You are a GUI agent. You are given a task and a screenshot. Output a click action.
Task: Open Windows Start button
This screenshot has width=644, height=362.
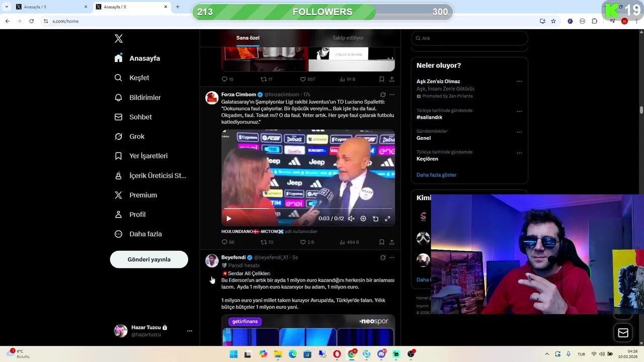(x=233, y=354)
